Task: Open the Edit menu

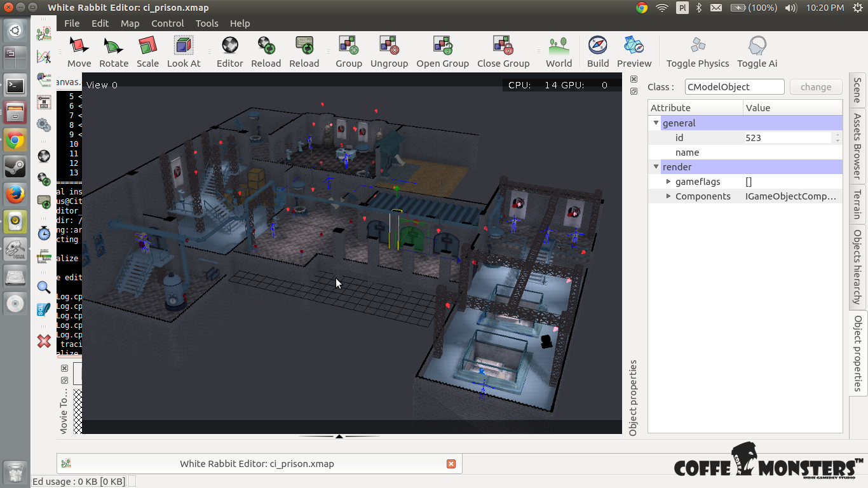Action: 100,23
